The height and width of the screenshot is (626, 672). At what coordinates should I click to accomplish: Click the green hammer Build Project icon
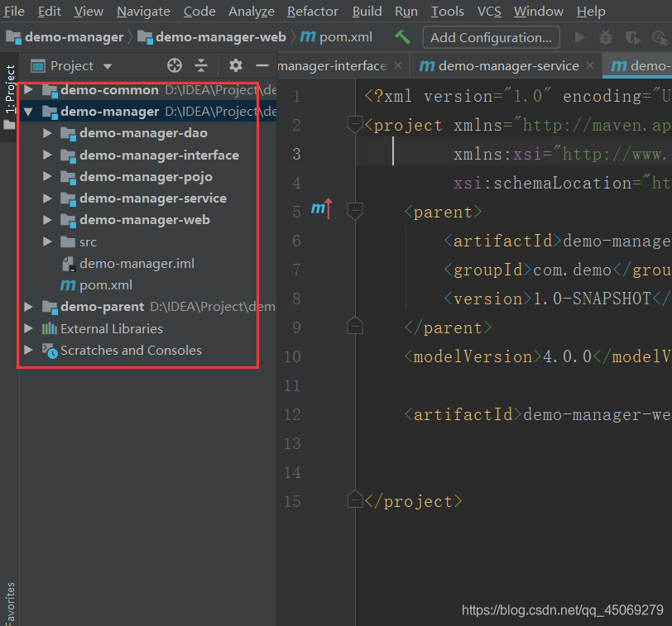[402, 37]
